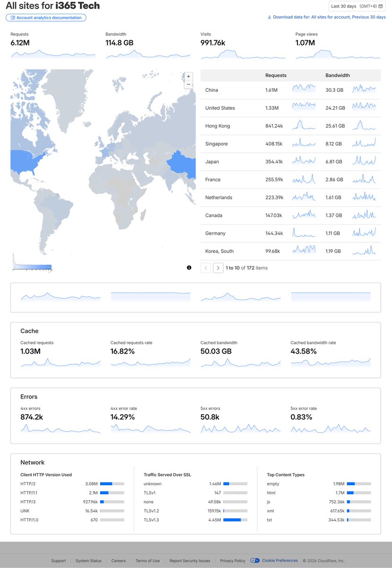Click the 4xx errors 874.2k value
Screen dimensions: 392x568
coord(32,417)
